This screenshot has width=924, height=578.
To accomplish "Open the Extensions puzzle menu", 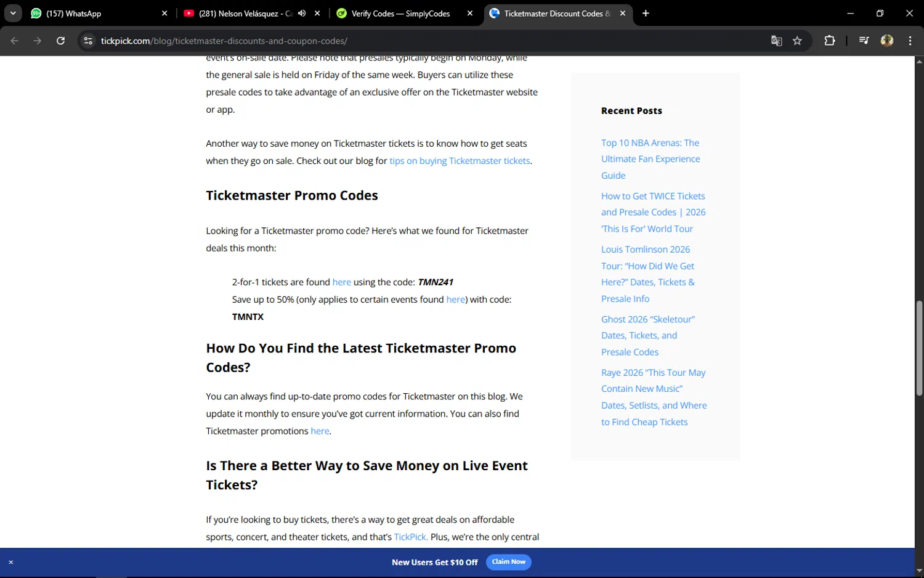I will 830,41.
